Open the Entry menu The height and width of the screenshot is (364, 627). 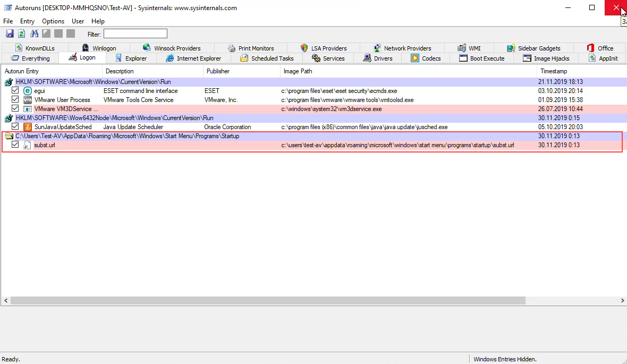pyautogui.click(x=27, y=21)
